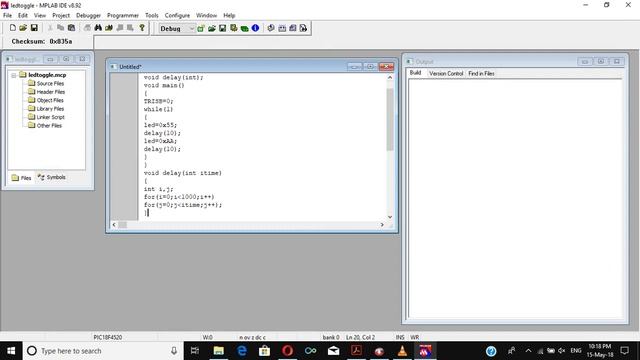Create a new file with the toolbar icon

tap(13, 28)
